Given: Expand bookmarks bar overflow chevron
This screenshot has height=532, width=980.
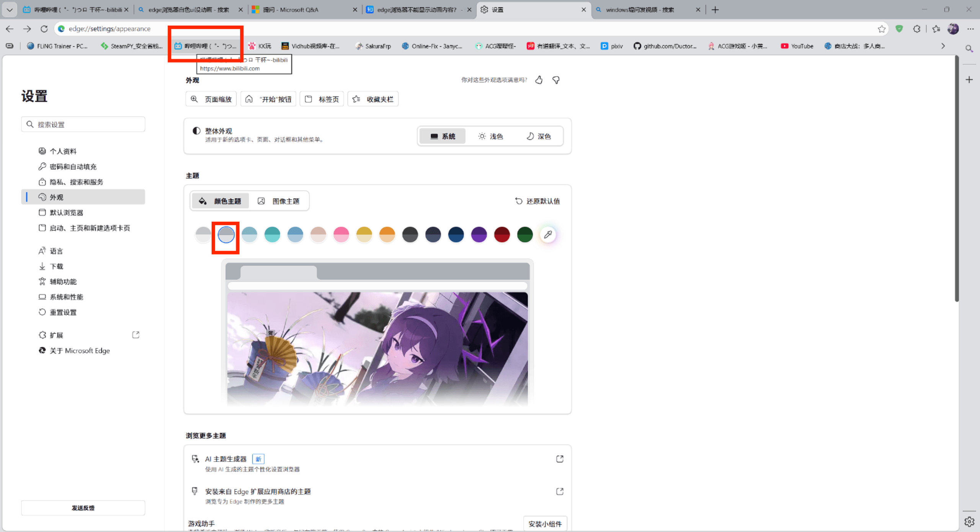Looking at the screenshot, I should point(943,46).
